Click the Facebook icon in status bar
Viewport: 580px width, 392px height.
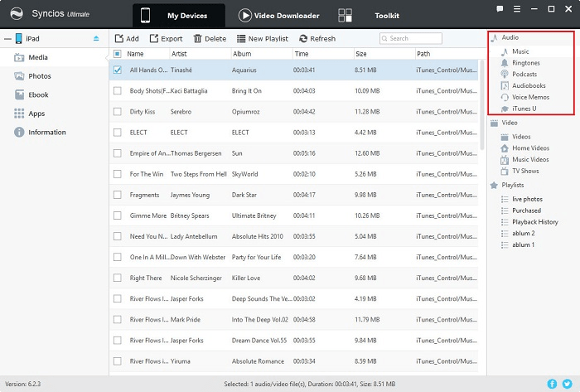click(x=553, y=384)
